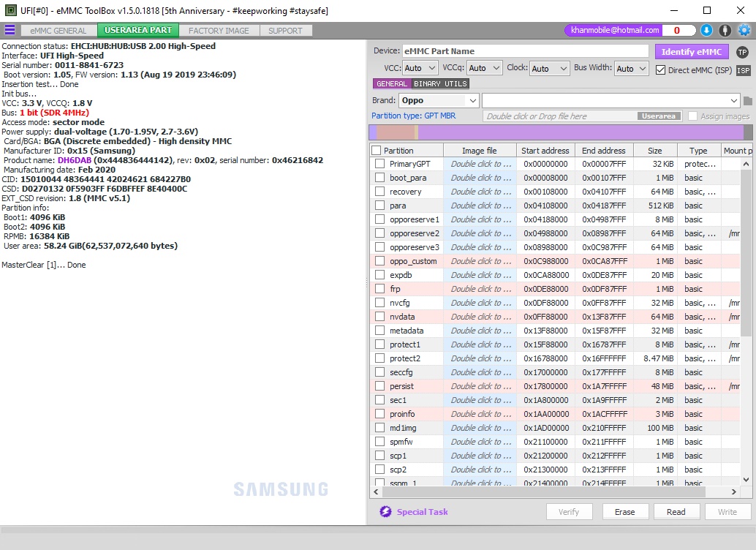Switch to the eMMC GENERAL tab
The image size is (756, 550).
pos(58,31)
